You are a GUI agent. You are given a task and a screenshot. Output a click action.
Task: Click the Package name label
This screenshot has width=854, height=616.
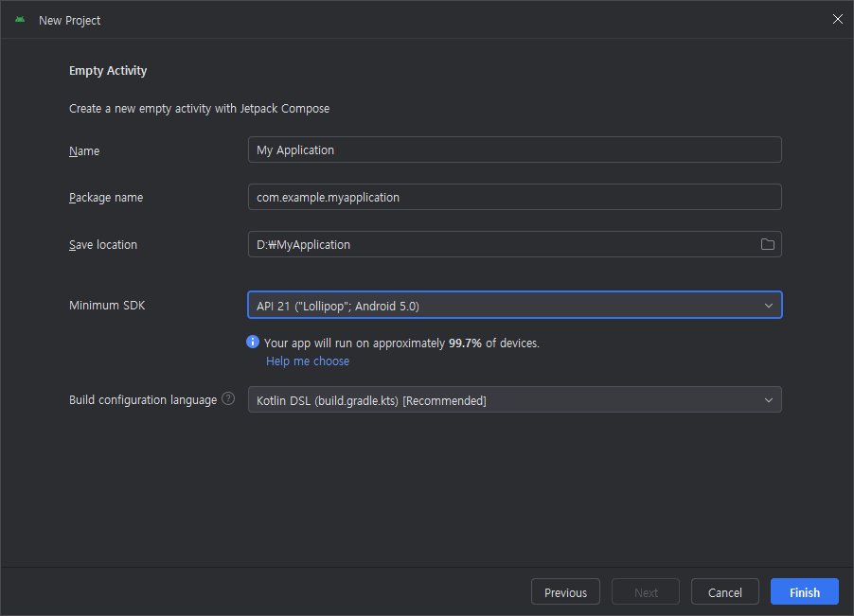coord(106,198)
